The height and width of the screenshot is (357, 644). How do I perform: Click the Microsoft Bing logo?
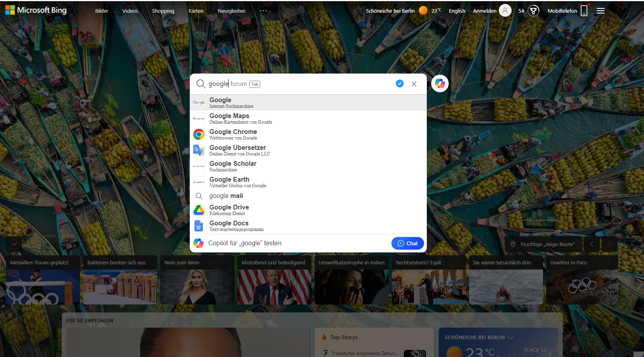[x=36, y=10]
